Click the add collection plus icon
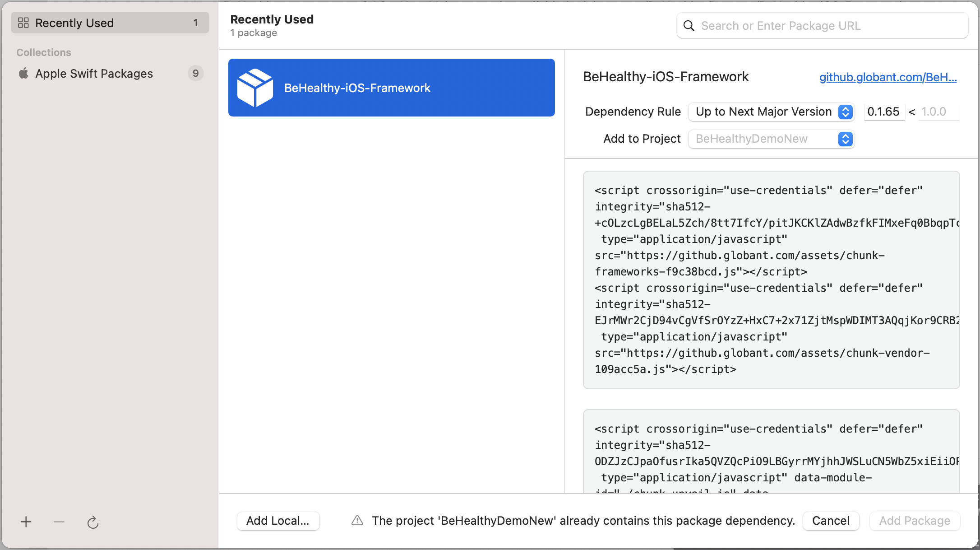This screenshot has width=980, height=550. point(26,522)
